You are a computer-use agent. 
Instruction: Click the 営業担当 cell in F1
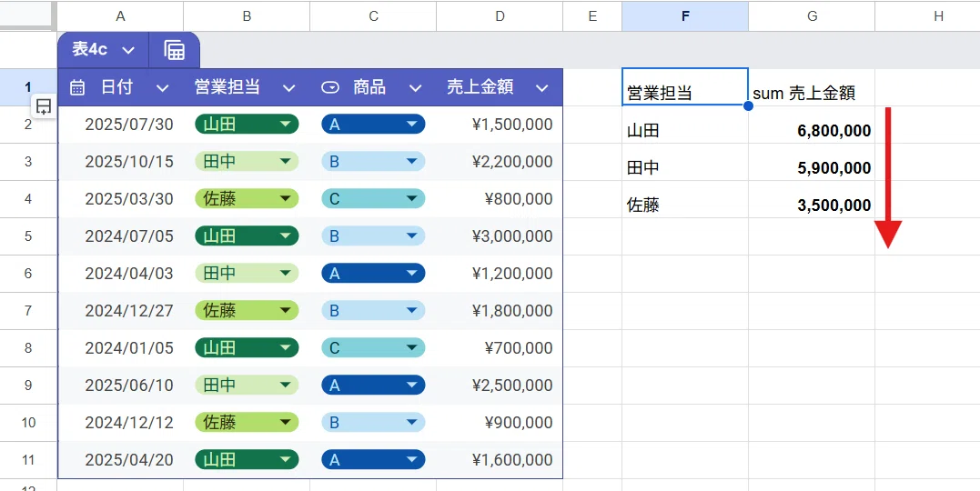click(x=685, y=87)
